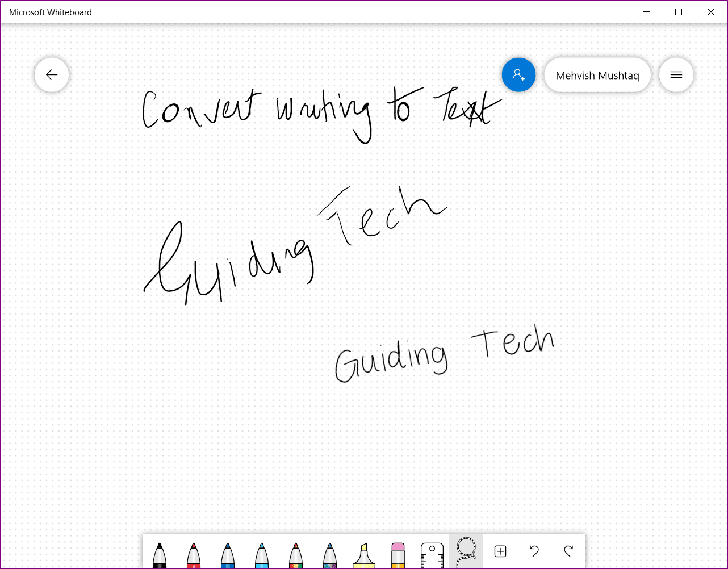Select the yellow highlighter tool

tap(364, 555)
